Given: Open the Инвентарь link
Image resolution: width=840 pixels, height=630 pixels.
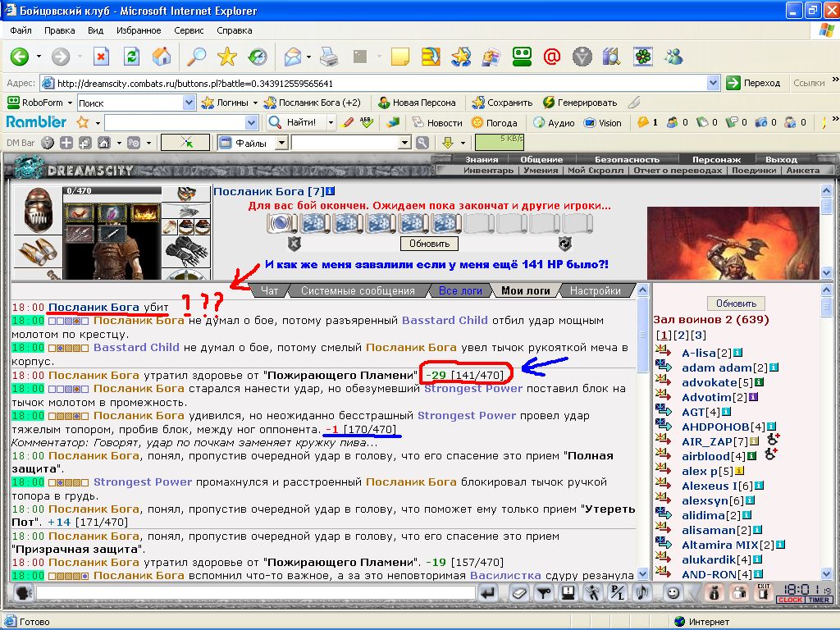Looking at the screenshot, I should (x=488, y=170).
